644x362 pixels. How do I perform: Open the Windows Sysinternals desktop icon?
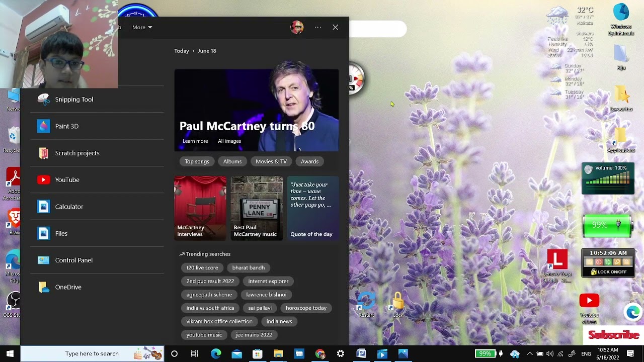pos(621,20)
